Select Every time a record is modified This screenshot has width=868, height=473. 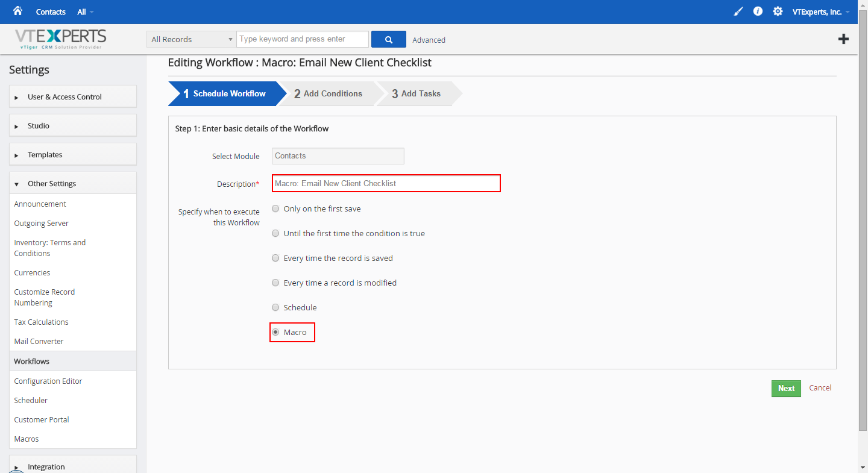[x=275, y=283]
